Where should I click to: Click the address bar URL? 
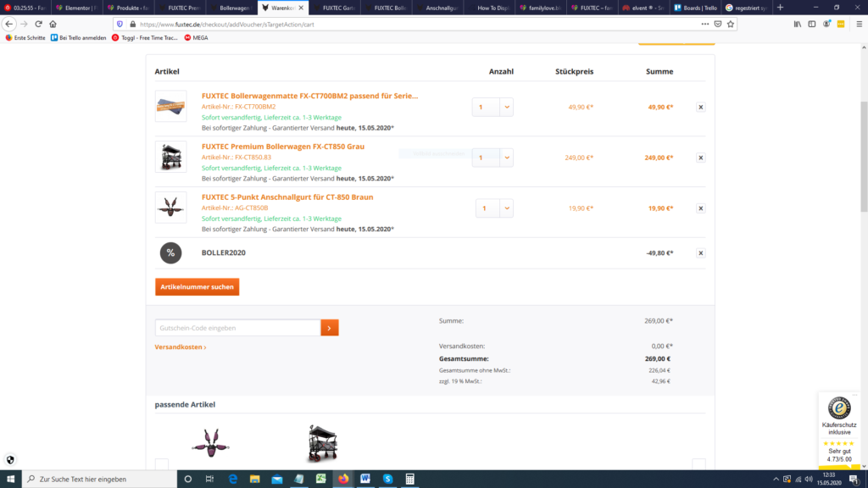227,25
